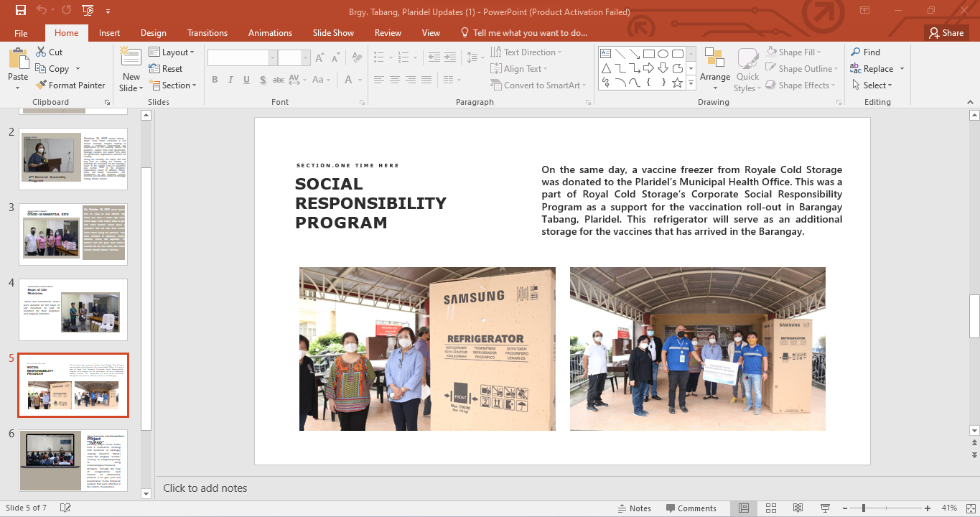Switch to Normal view in status bar
This screenshot has width=980, height=517.
point(744,508)
